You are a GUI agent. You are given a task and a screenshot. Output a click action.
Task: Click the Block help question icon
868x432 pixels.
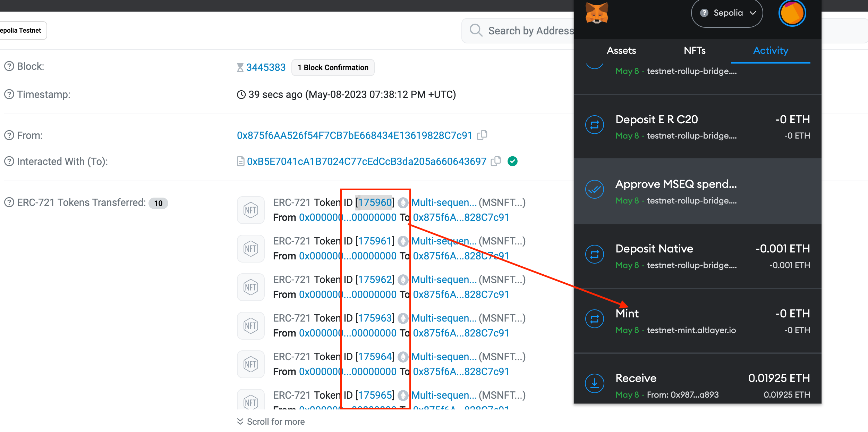pos(9,66)
